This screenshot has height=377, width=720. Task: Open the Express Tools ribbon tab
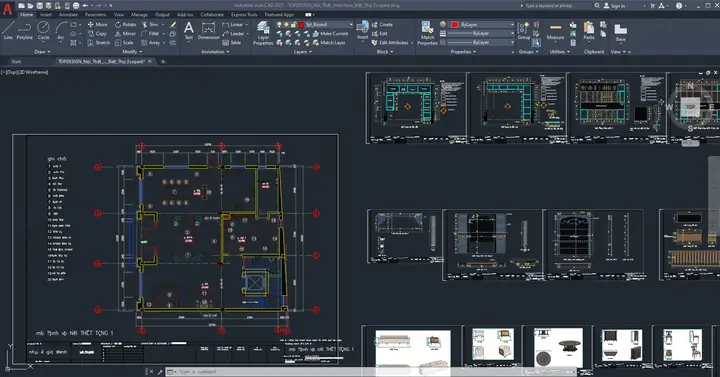[244, 15]
